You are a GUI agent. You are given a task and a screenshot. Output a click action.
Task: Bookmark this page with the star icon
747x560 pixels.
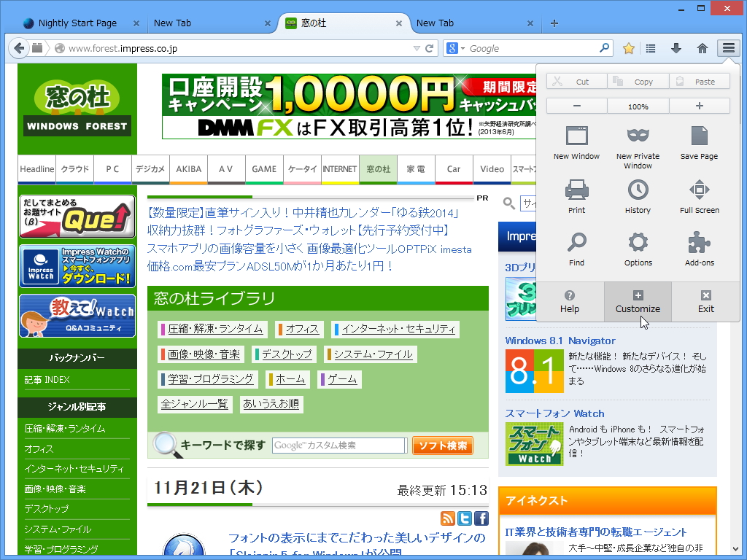point(628,48)
